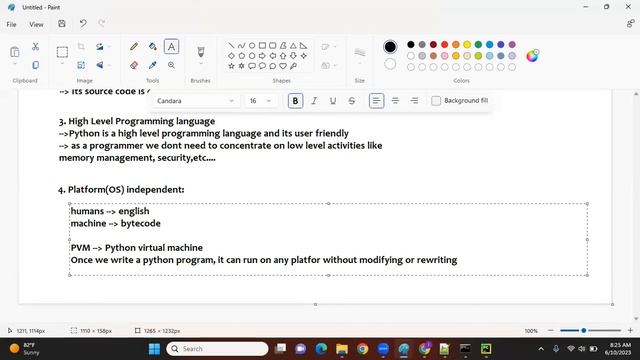Screen dimensions: 640x360
Task: Select the Color picker eyedropper tool
Action: 153,65
